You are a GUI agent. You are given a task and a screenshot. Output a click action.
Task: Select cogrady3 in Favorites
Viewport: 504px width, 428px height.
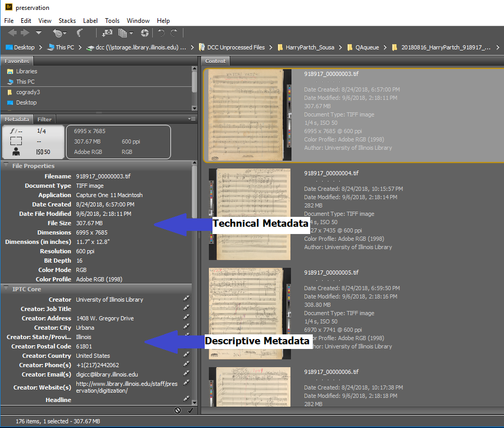coord(28,92)
